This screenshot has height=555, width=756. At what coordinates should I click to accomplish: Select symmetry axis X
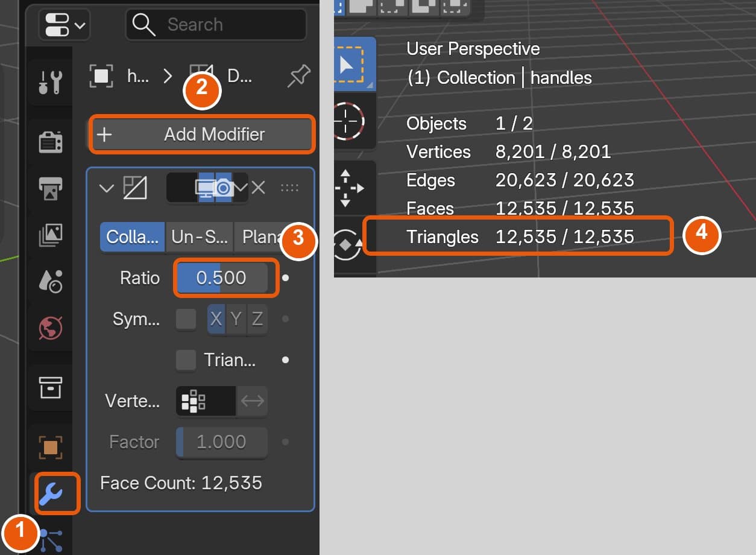point(216,319)
